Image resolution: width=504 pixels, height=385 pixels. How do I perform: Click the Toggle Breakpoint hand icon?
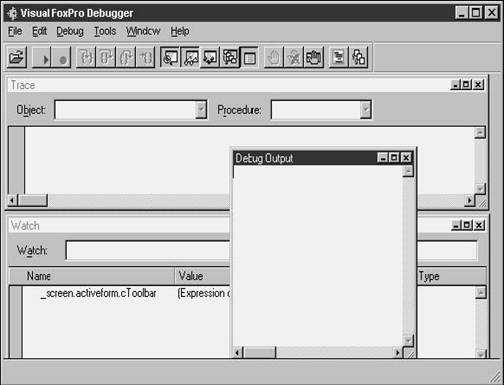point(274,58)
